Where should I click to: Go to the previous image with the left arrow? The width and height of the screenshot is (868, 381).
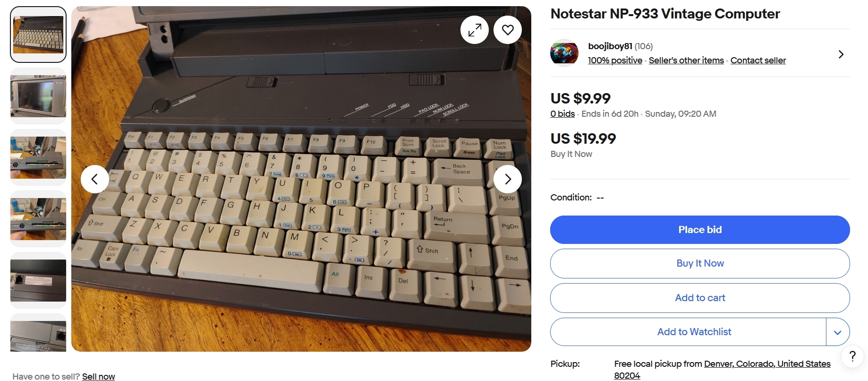pyautogui.click(x=95, y=179)
